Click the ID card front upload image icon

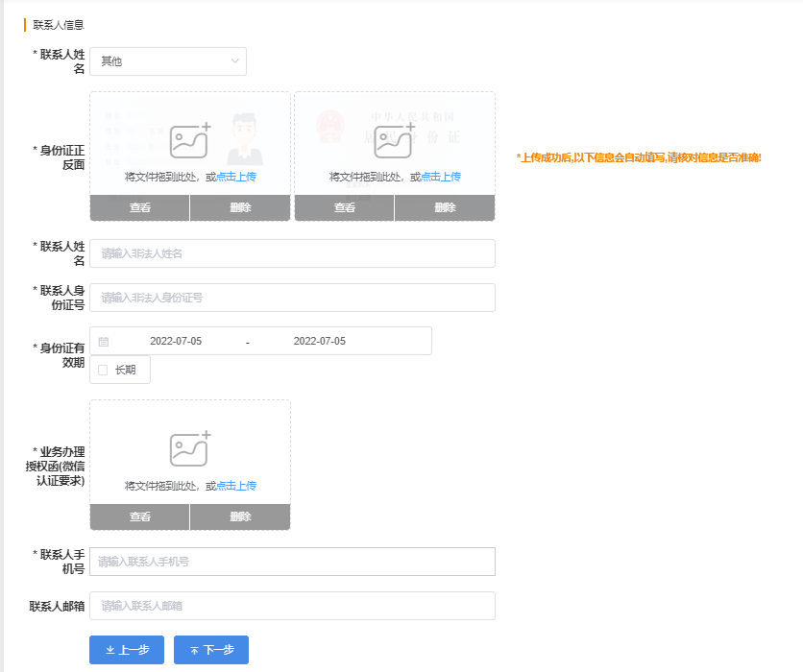coord(189,141)
